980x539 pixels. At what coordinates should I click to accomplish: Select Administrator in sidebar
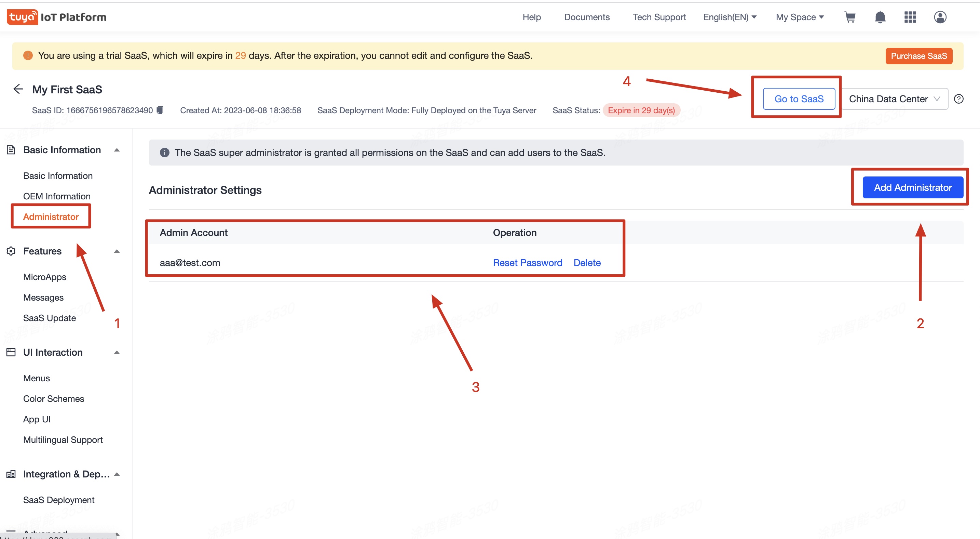(51, 217)
